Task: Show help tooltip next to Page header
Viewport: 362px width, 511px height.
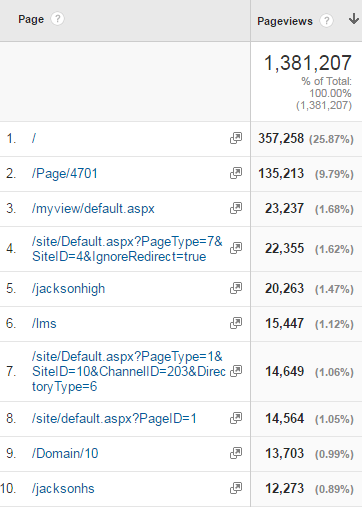Action: pos(58,19)
